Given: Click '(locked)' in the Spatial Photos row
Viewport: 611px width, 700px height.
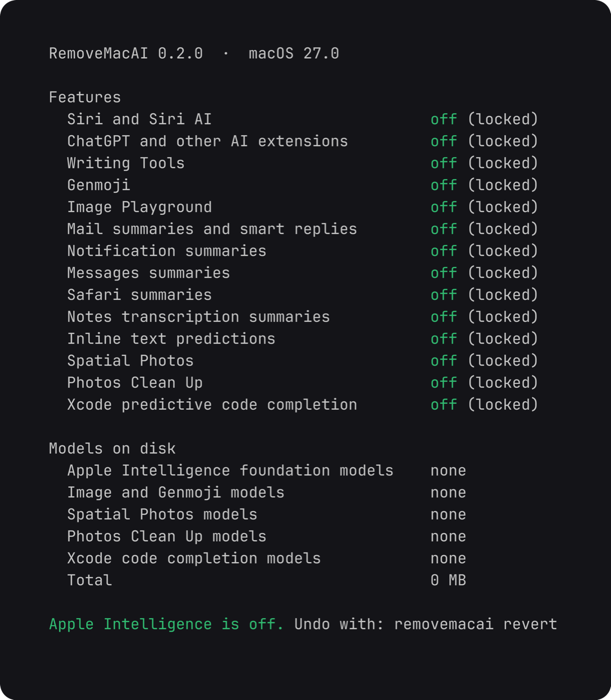Looking at the screenshot, I should point(503,361).
